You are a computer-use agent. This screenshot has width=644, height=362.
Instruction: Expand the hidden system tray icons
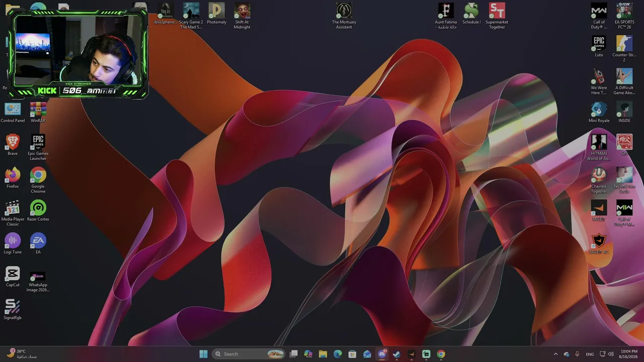pos(555,354)
